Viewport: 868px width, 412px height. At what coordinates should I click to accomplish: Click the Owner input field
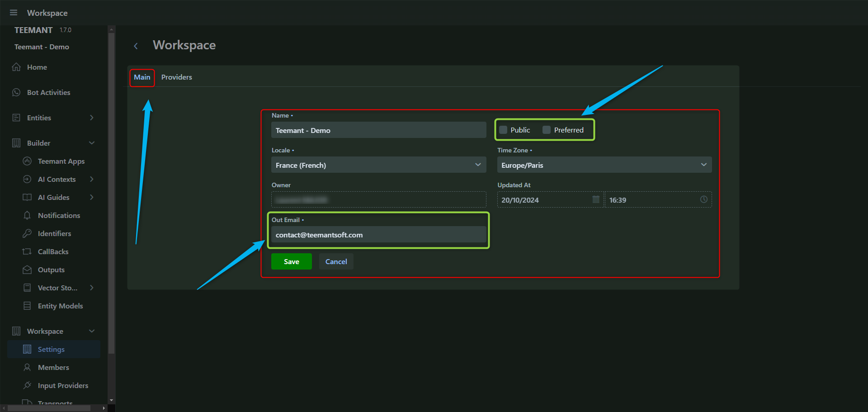point(379,199)
